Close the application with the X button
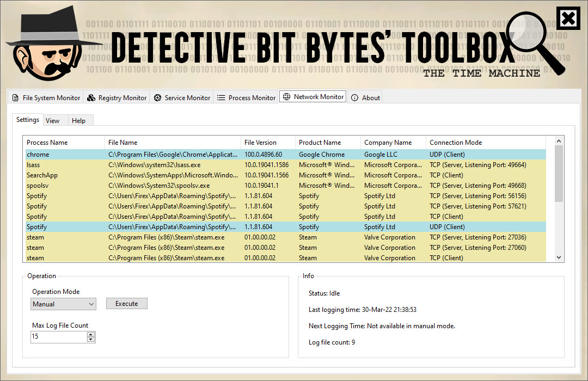Viewport: 588px width, 381px height. 568,18
